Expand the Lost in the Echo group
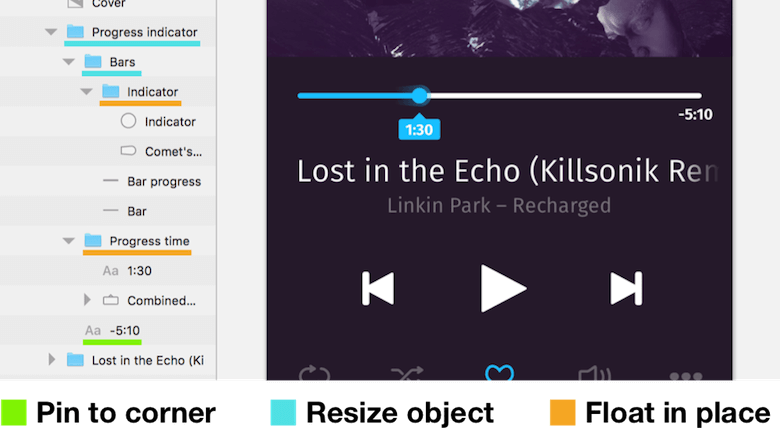 [51, 359]
